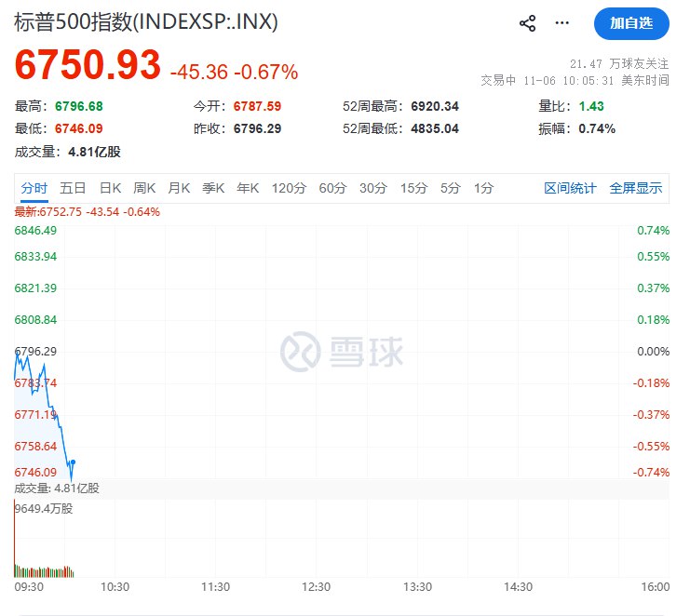
Task: Switch to the 60分 chart tab
Action: (x=332, y=188)
